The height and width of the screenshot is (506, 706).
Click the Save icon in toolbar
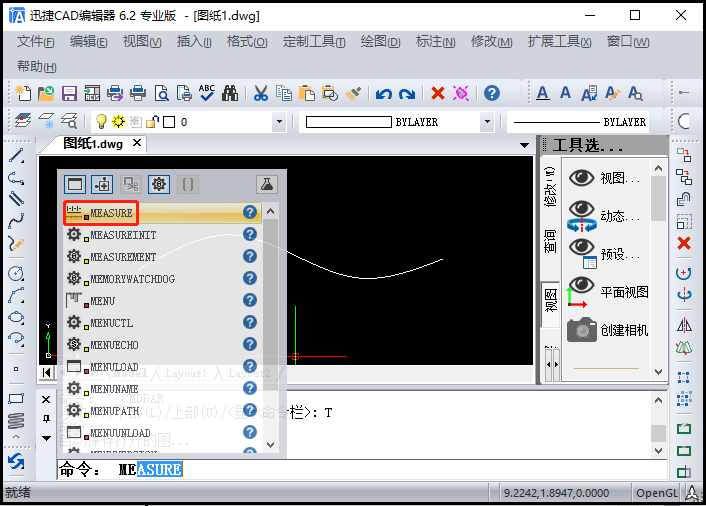click(x=69, y=93)
